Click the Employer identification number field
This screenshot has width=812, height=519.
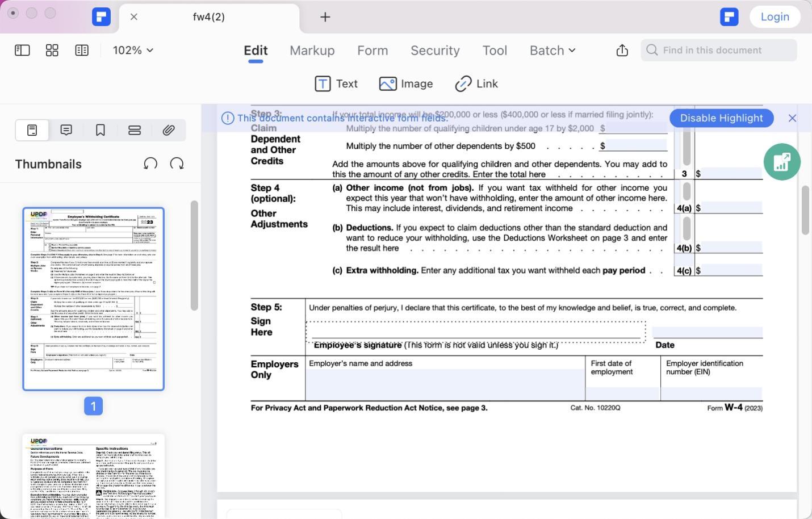[712, 394]
